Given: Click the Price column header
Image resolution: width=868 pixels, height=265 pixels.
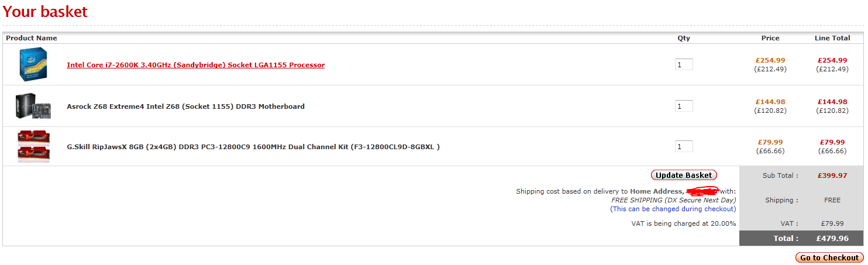Looking at the screenshot, I should (x=770, y=38).
